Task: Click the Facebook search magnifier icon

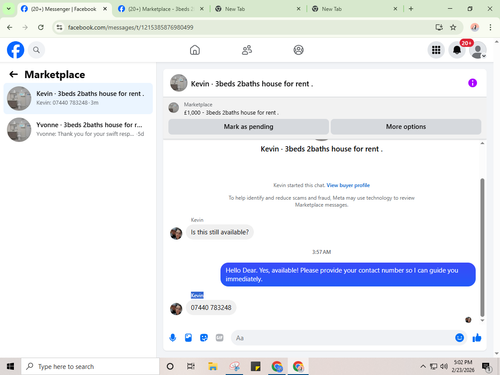Action: pyautogui.click(x=36, y=50)
